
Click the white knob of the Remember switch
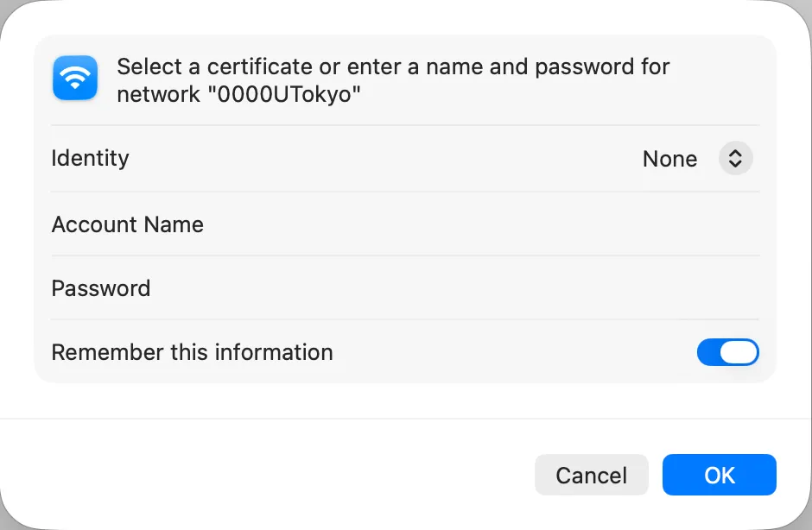click(739, 352)
